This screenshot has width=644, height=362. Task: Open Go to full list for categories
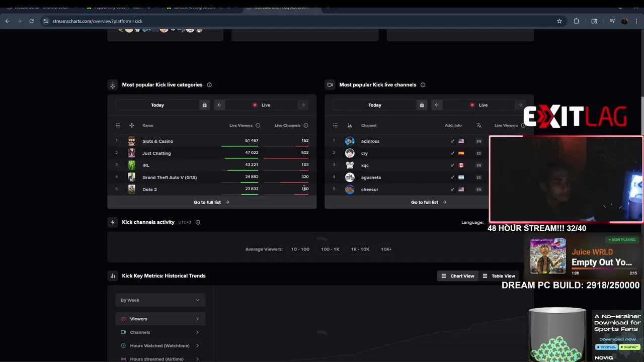[212, 202]
